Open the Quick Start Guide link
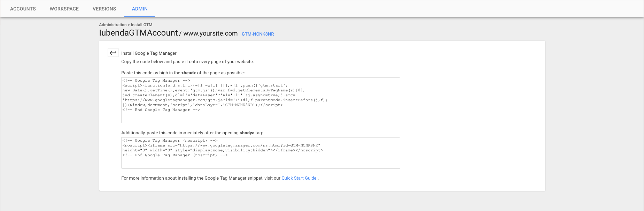The image size is (644, 211). tap(299, 178)
